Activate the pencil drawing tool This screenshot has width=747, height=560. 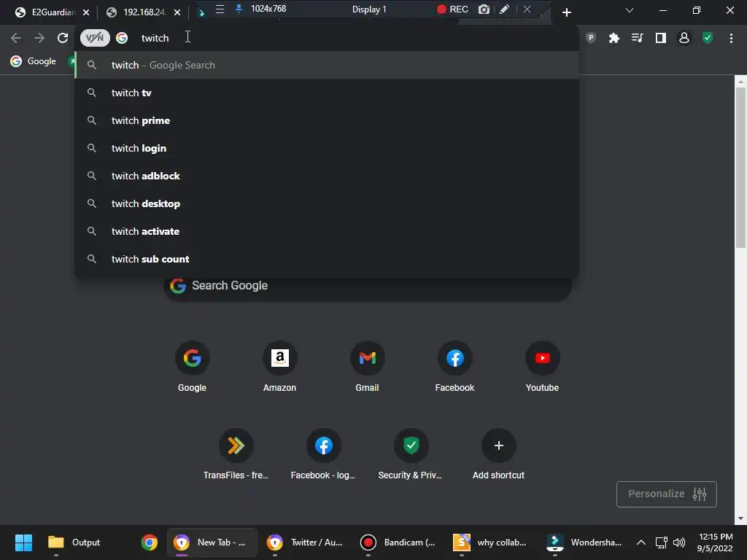(504, 9)
